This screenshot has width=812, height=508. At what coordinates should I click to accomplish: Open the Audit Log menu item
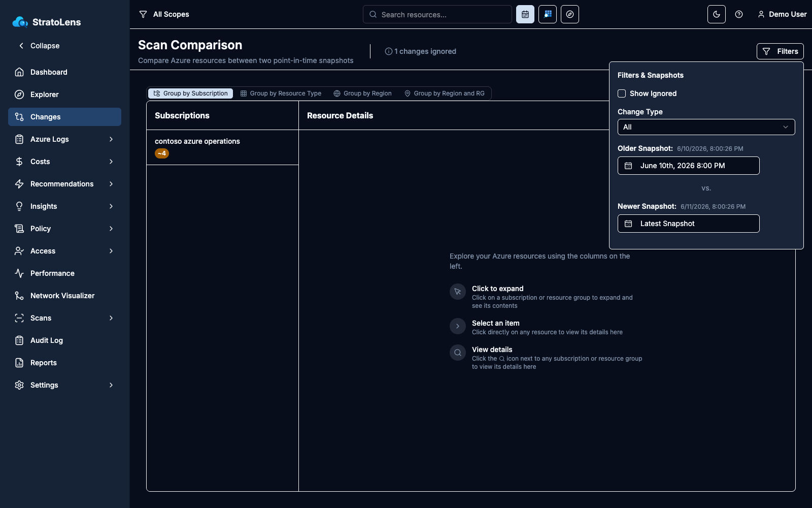64,340
